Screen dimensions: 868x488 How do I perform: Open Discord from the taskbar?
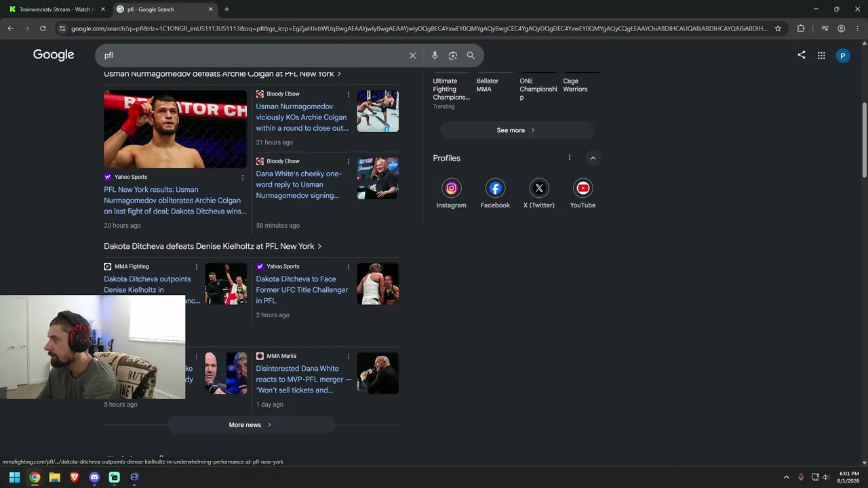coord(94,477)
